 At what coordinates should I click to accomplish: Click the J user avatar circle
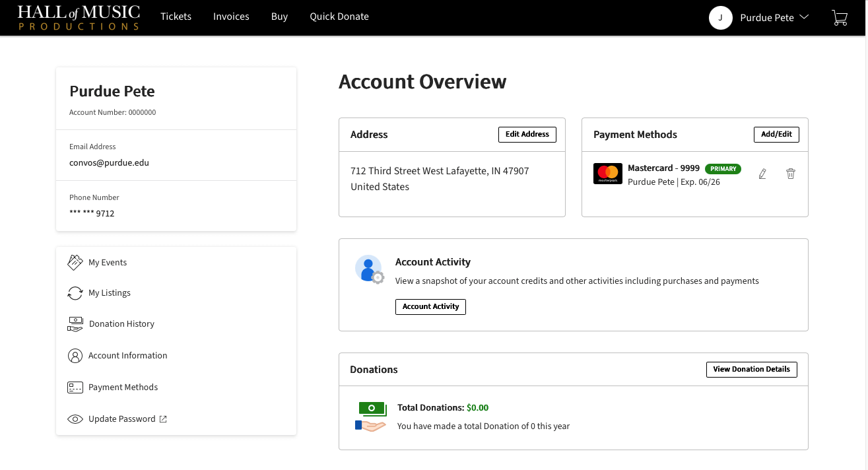tap(721, 18)
